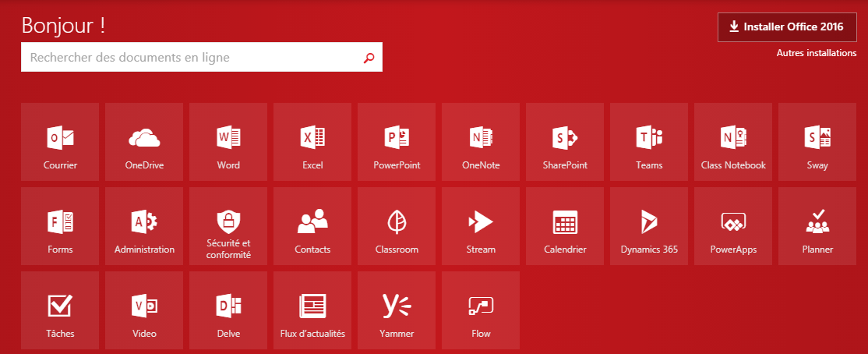Screen dimensions: 868x354
Task: Open the OneDrive tile
Action: [144, 142]
